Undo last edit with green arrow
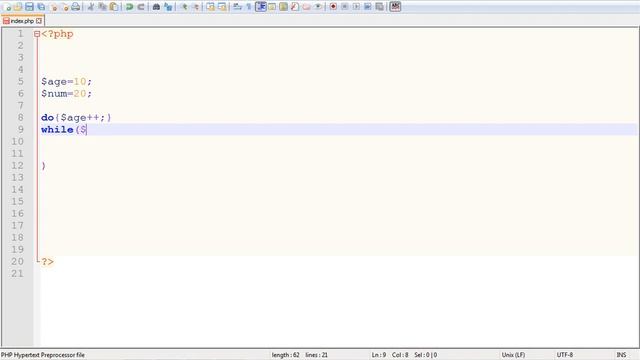This screenshot has height=360, width=640. tap(129, 7)
